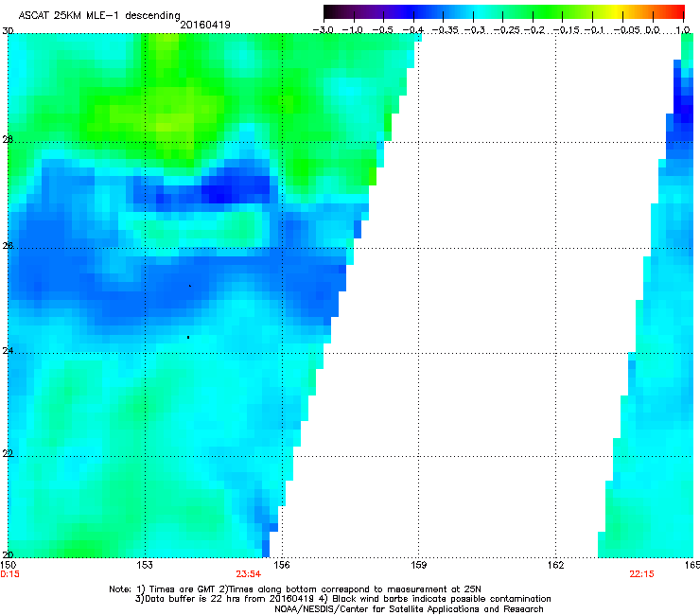The width and height of the screenshot is (700, 615).
Task: Click the red time stamp "23:54"
Action: pyautogui.click(x=248, y=574)
